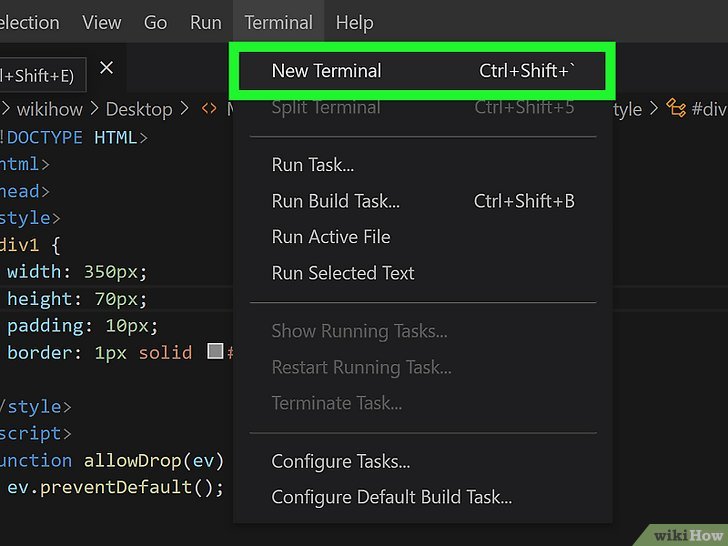Open the Help menu
The image size is (728, 546).
tap(354, 22)
